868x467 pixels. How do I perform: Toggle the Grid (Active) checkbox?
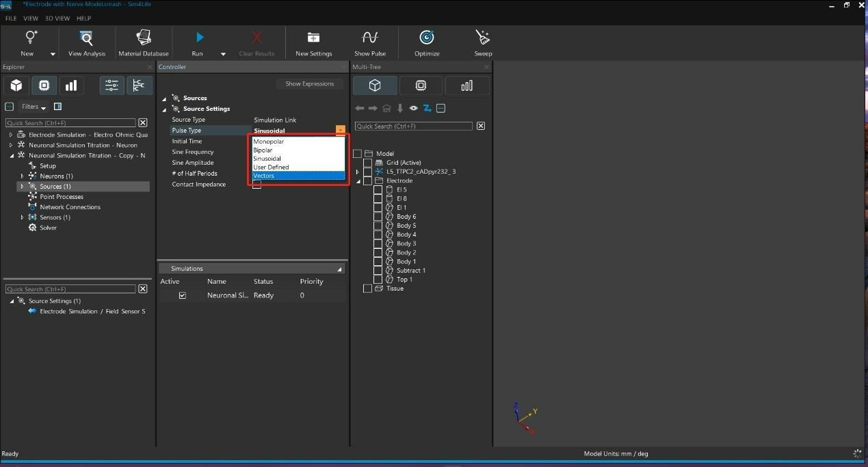click(367, 163)
